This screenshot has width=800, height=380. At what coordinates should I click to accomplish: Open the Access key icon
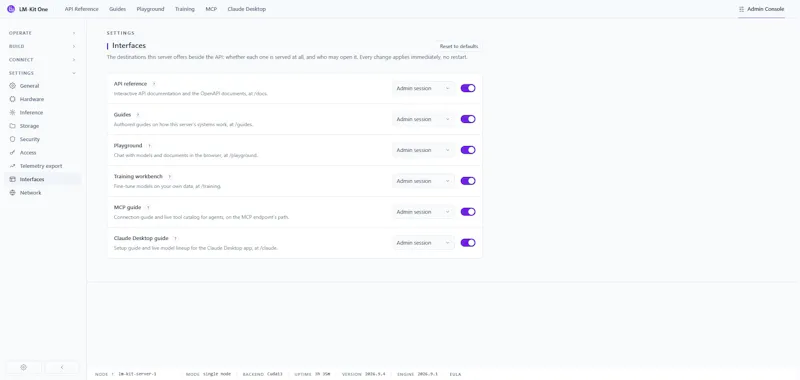pyautogui.click(x=13, y=153)
